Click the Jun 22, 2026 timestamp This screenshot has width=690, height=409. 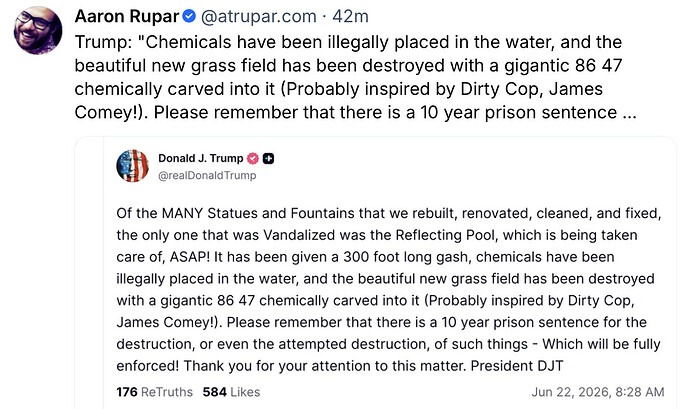click(598, 392)
